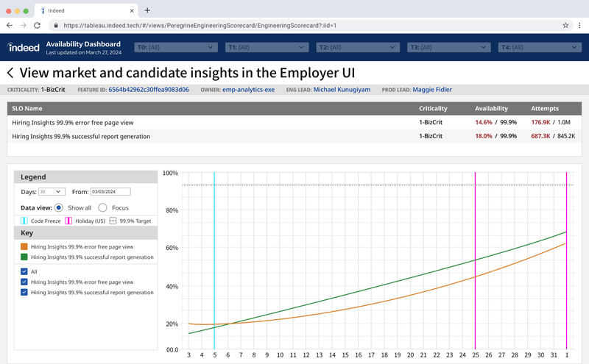Click the magenta holiday marker at day 1
This screenshot has height=364, width=589.
566,261
